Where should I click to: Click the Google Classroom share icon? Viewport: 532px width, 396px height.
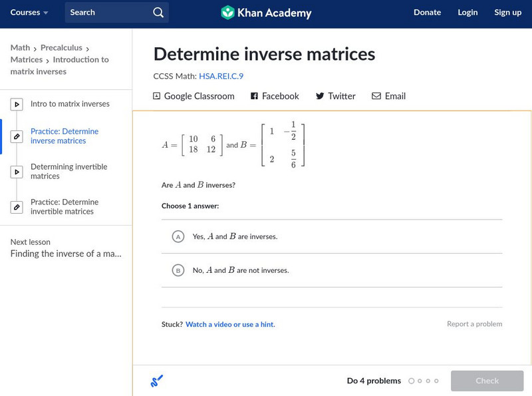pyautogui.click(x=157, y=96)
